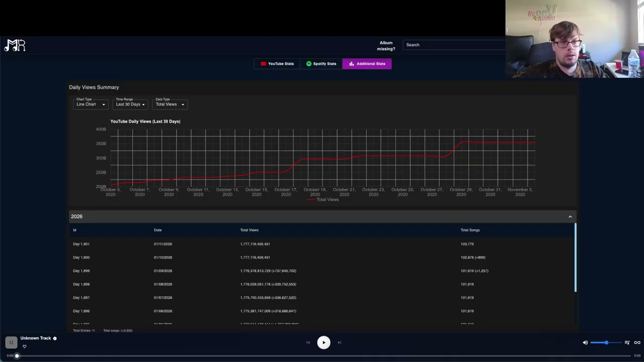
Task: Open the Spotify Stats tab
Action: (321, 64)
